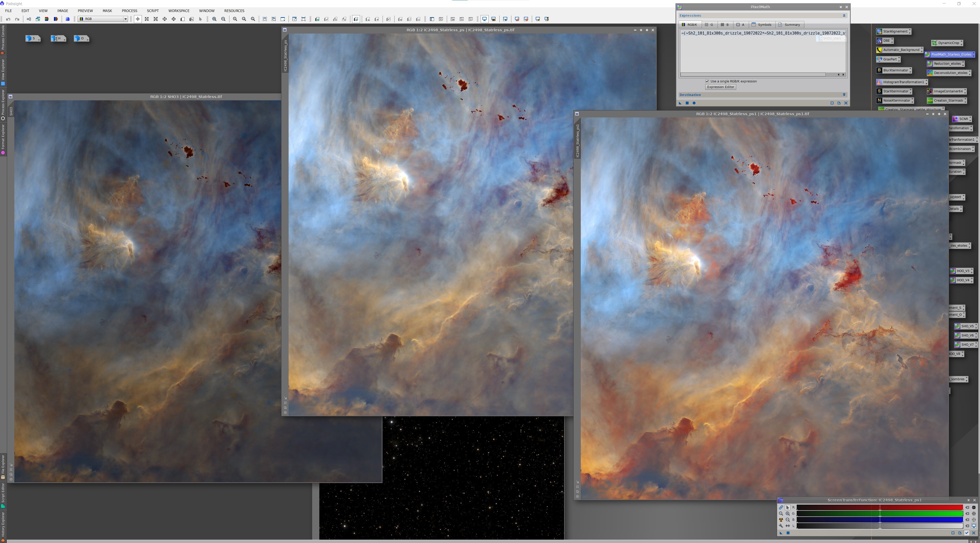
Task: Click the undo arrow in toolbar
Action: (x=8, y=19)
